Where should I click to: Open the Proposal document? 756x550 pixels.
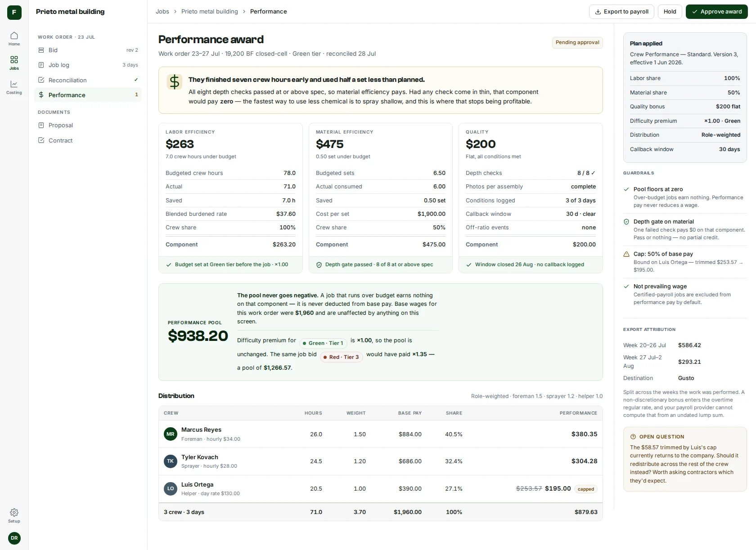tap(88, 125)
